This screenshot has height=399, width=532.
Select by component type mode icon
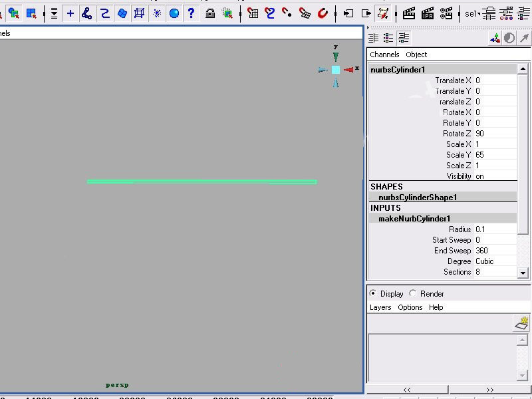(x=31, y=13)
